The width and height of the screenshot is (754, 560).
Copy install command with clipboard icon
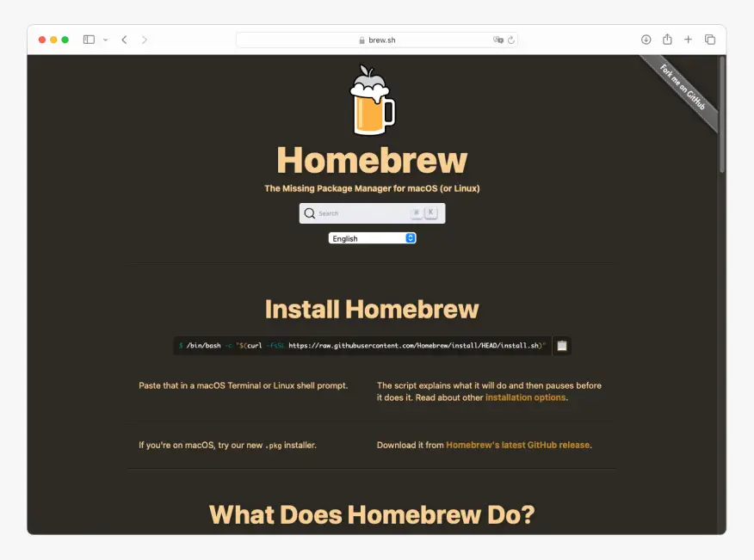pyautogui.click(x=562, y=346)
